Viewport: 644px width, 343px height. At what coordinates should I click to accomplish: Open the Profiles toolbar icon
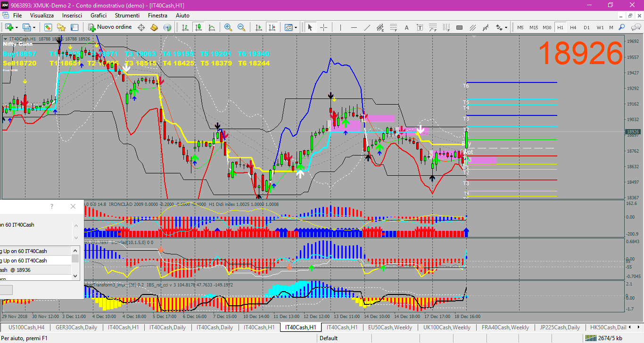coord(26,27)
